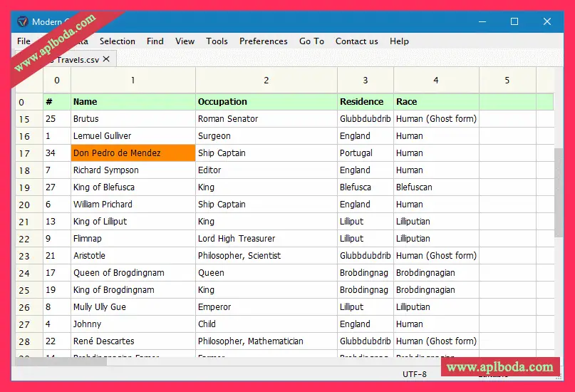The width and height of the screenshot is (575, 392).
Task: Select row 20 by its row header
Action: tap(24, 205)
